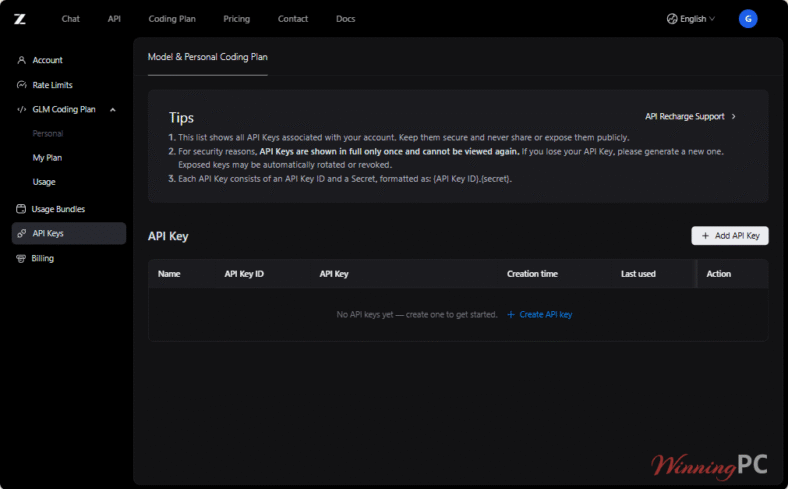Switch to Model & Personal Coding Plan tab
Screen dimensions: 788x489
(x=208, y=57)
